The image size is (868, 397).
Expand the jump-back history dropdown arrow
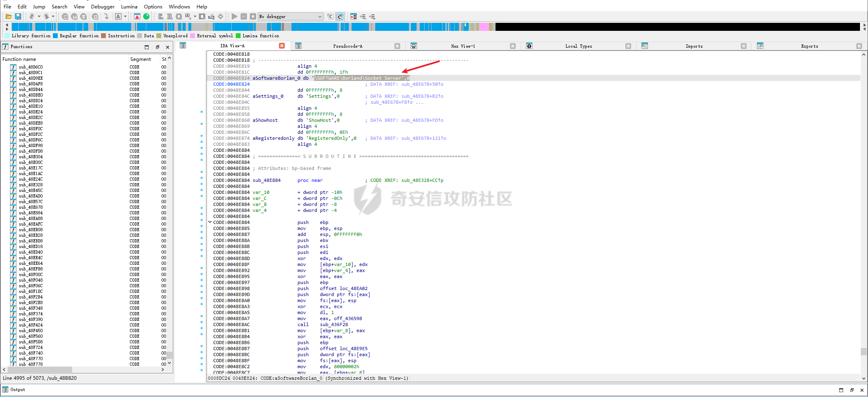(x=39, y=16)
